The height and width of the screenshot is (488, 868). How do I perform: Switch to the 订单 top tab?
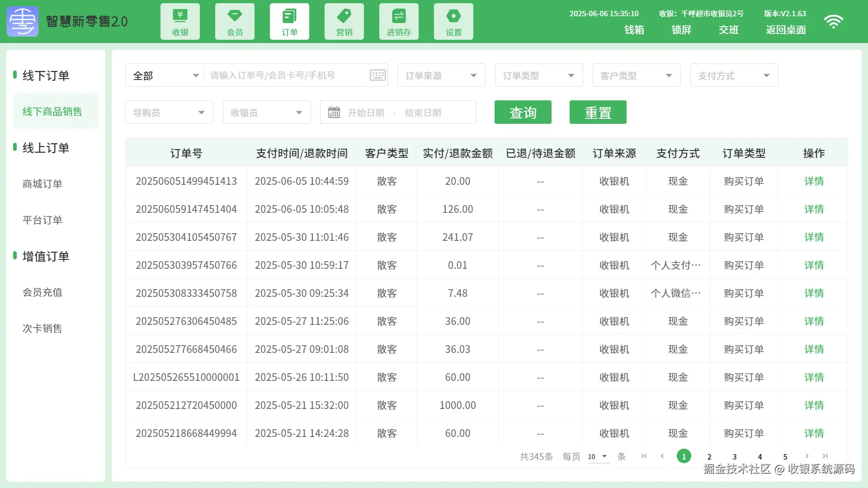289,21
